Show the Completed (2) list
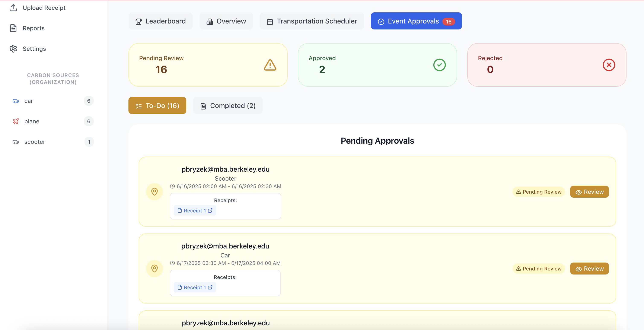The height and width of the screenshot is (330, 644). [228, 106]
